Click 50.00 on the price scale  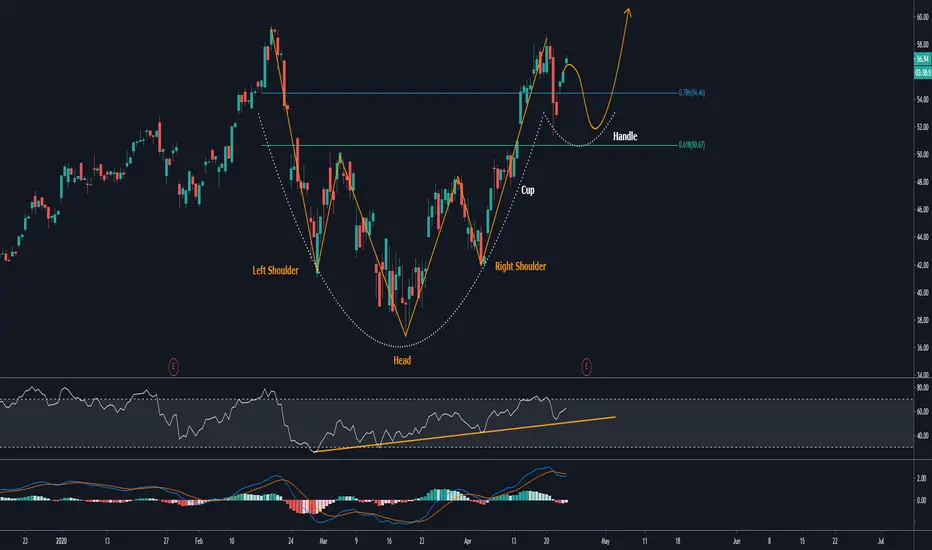[x=922, y=155]
